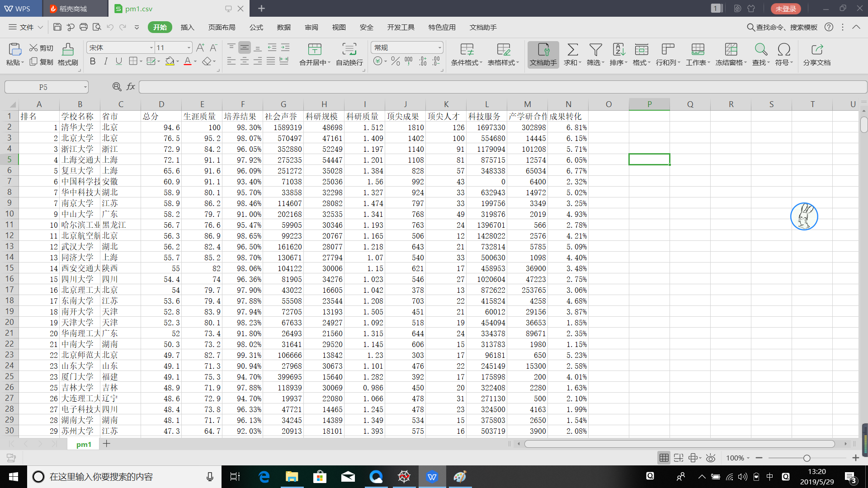Click the zoom slider handle
This screenshot has height=488, width=868.
[807, 458]
